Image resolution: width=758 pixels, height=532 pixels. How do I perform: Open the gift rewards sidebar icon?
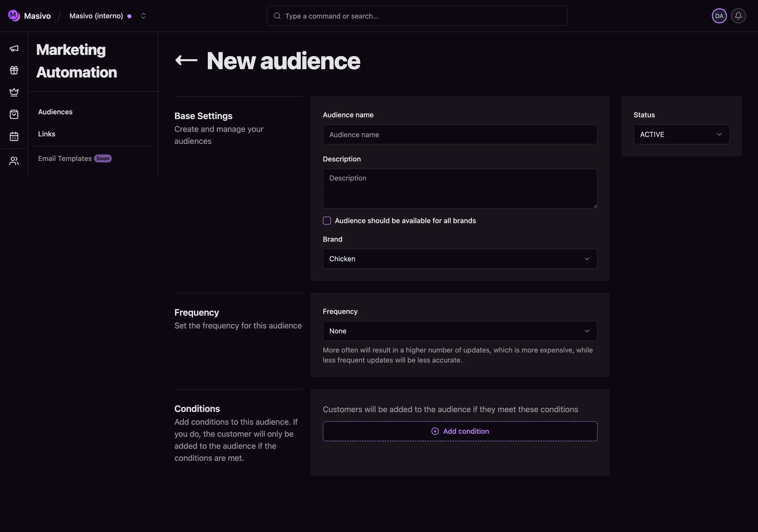point(14,70)
